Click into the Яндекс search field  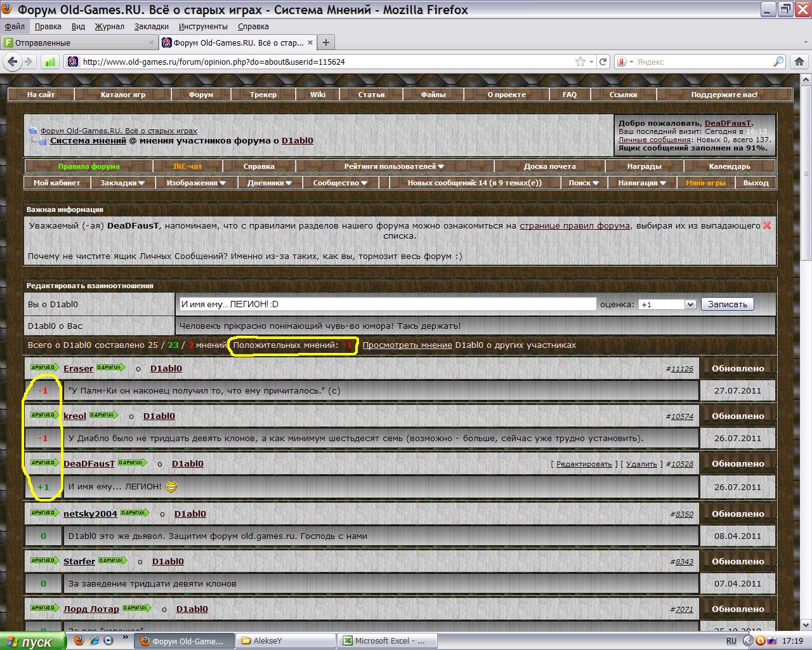tap(704, 62)
